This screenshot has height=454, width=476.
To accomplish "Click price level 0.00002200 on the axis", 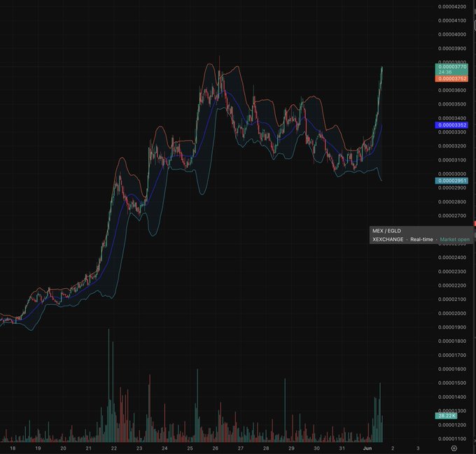I will pos(452,285).
